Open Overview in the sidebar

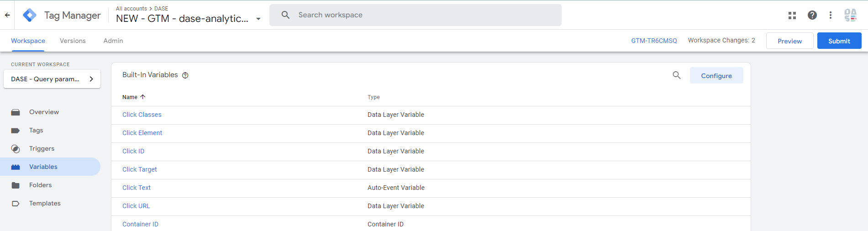click(50, 112)
